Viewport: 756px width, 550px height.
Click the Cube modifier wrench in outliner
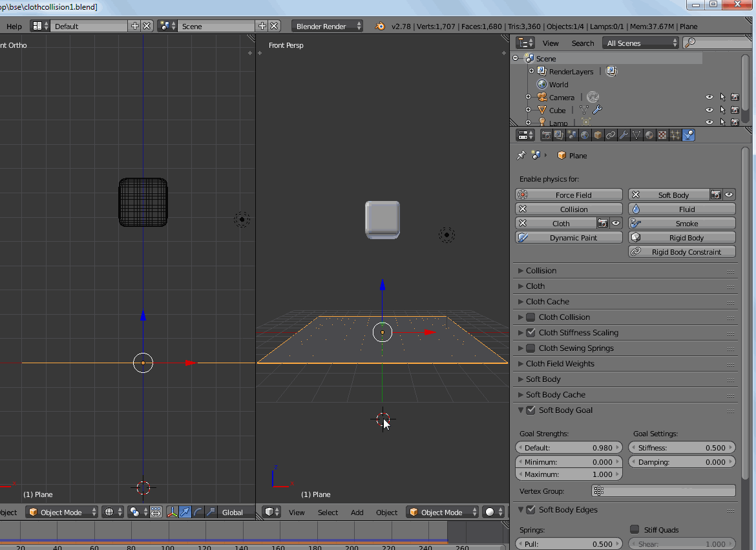597,111
